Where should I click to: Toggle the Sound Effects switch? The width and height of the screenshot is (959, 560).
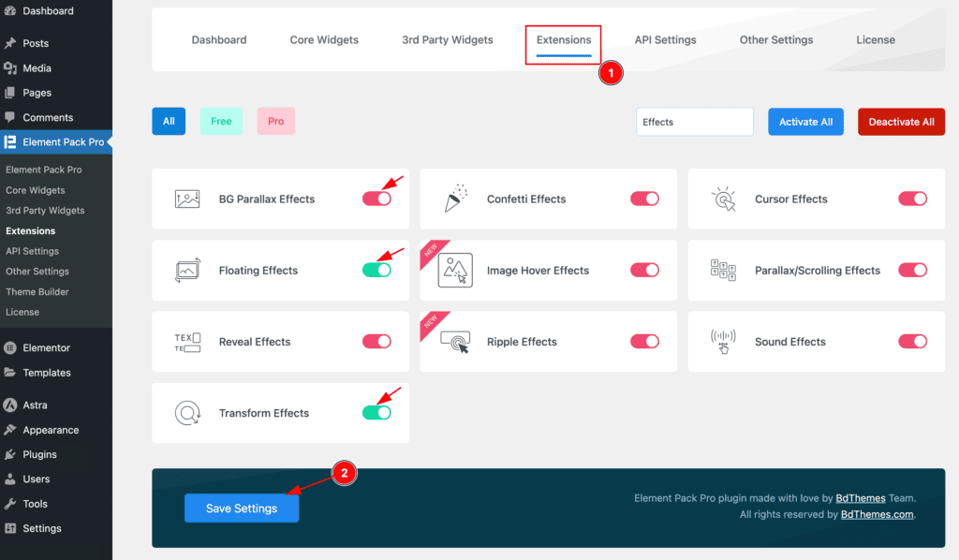[912, 341]
